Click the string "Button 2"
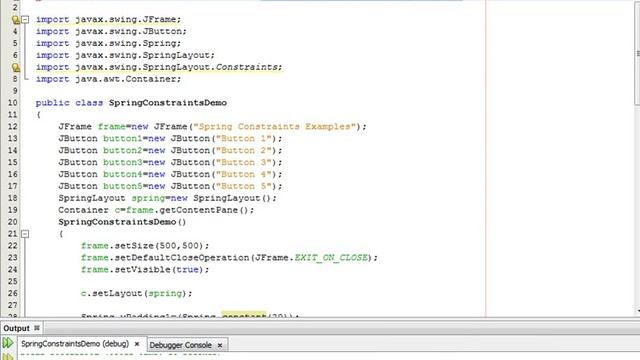This screenshot has width=640, height=360. [x=244, y=151]
